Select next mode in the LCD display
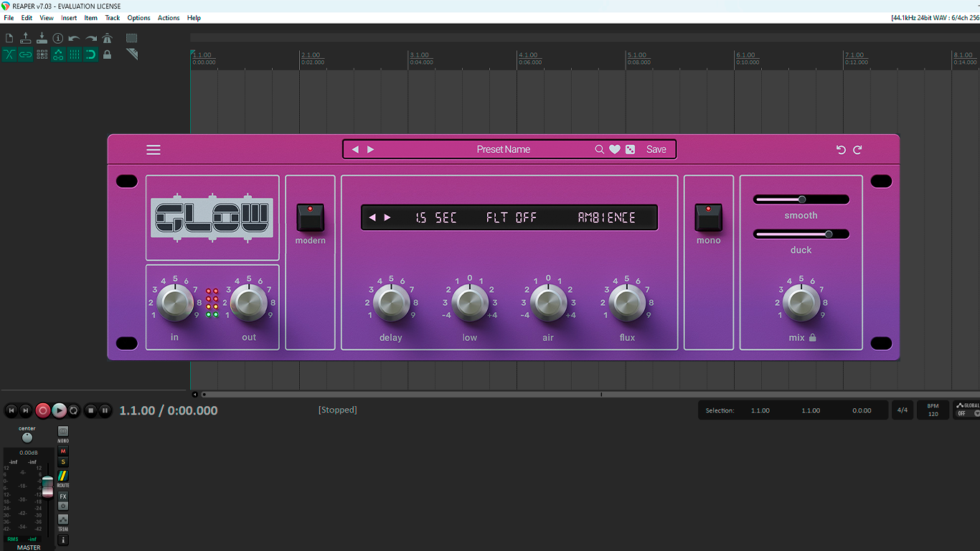 click(x=387, y=217)
